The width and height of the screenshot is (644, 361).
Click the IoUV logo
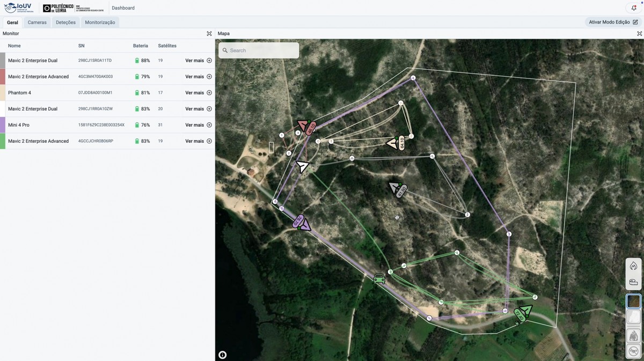18,8
